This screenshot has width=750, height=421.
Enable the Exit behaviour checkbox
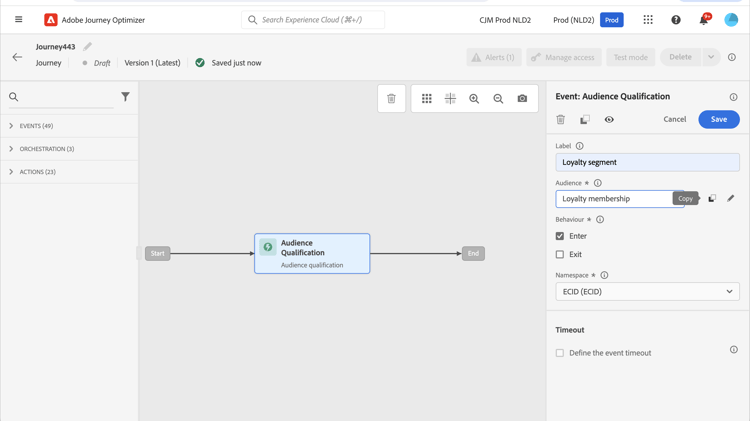tap(560, 254)
